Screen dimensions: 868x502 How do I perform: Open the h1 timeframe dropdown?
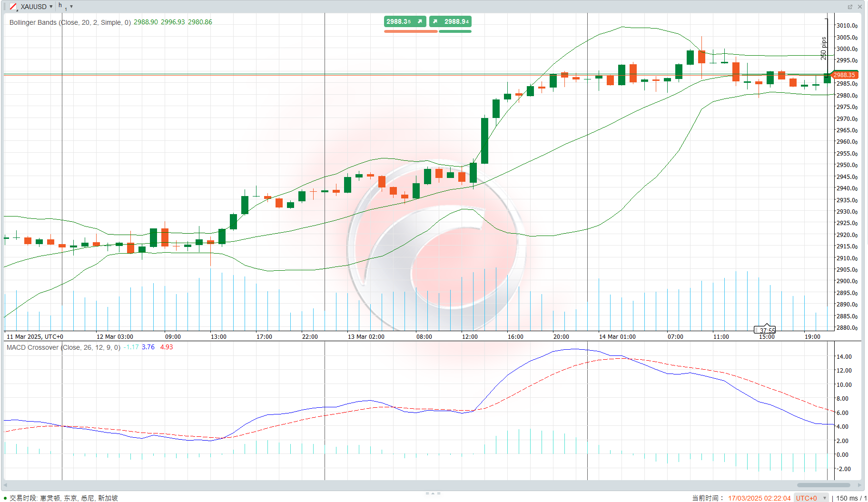tap(65, 7)
